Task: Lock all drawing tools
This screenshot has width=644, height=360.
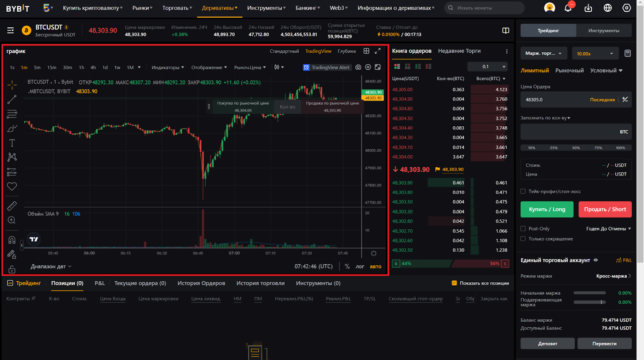Action: tap(12, 269)
